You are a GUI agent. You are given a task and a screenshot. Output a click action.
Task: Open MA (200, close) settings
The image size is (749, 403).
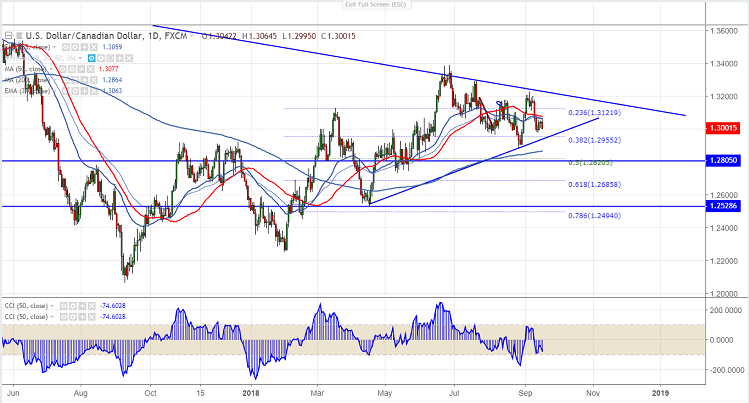click(75, 80)
